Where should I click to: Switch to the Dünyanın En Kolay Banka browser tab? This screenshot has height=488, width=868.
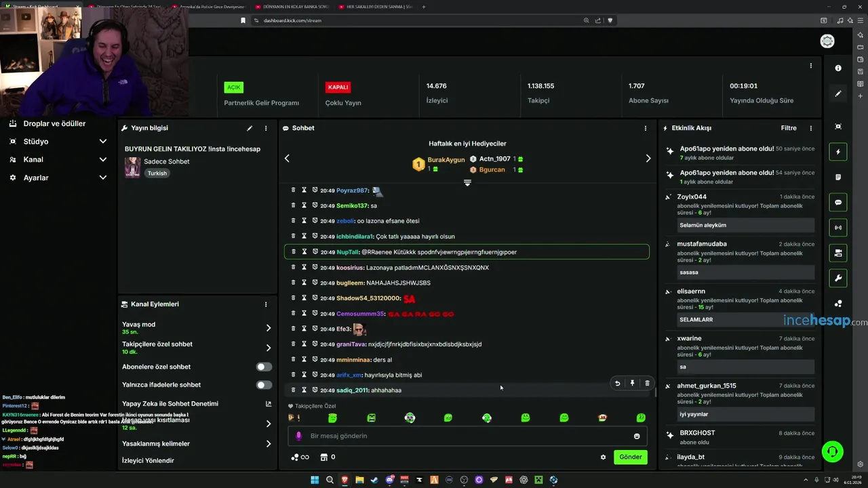tap(293, 7)
